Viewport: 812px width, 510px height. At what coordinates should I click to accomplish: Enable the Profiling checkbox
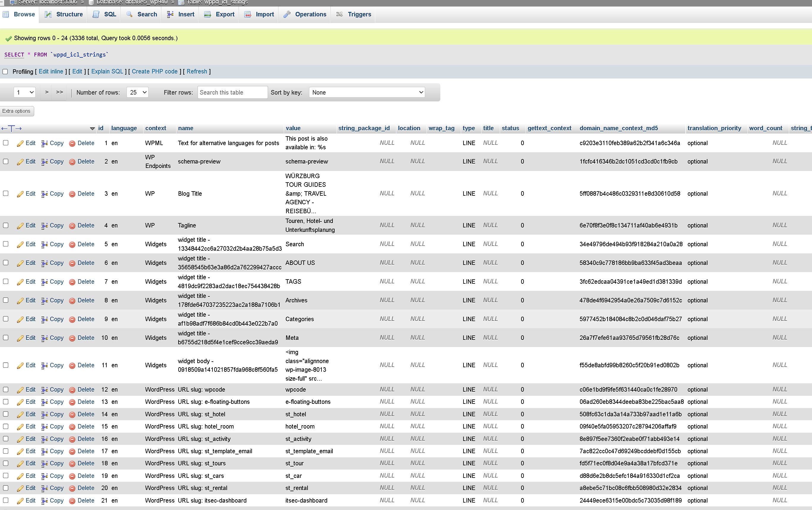pyautogui.click(x=5, y=71)
